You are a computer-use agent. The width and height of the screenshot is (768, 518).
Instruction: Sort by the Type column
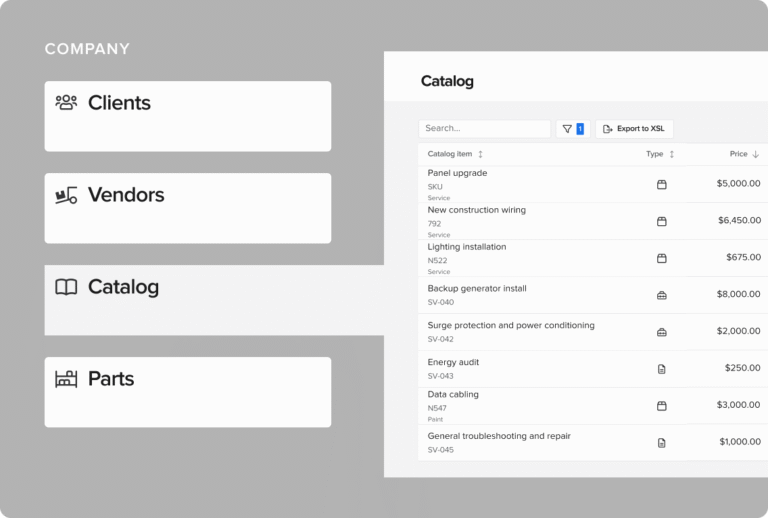[660, 154]
